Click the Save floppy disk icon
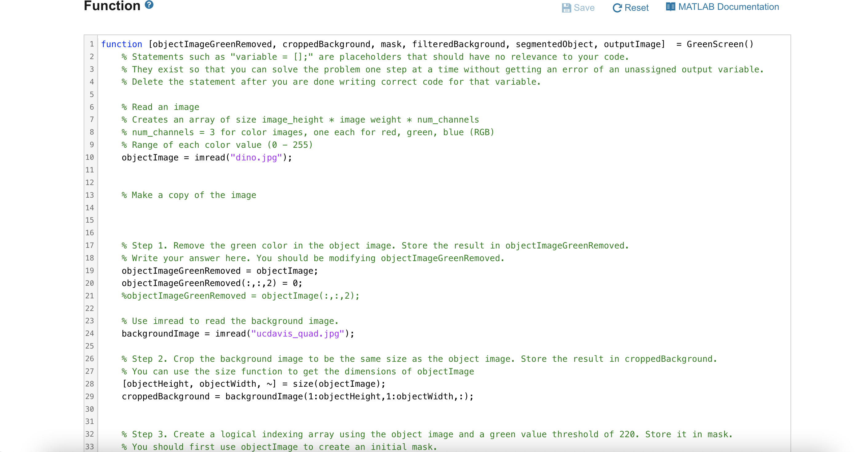Image resolution: width=868 pixels, height=452 pixels. coord(567,7)
